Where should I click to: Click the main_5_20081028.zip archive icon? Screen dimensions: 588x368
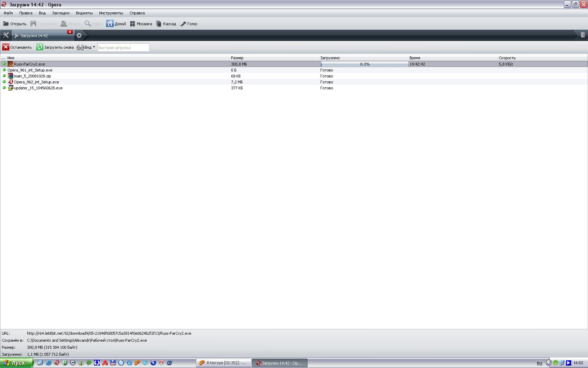[10, 76]
